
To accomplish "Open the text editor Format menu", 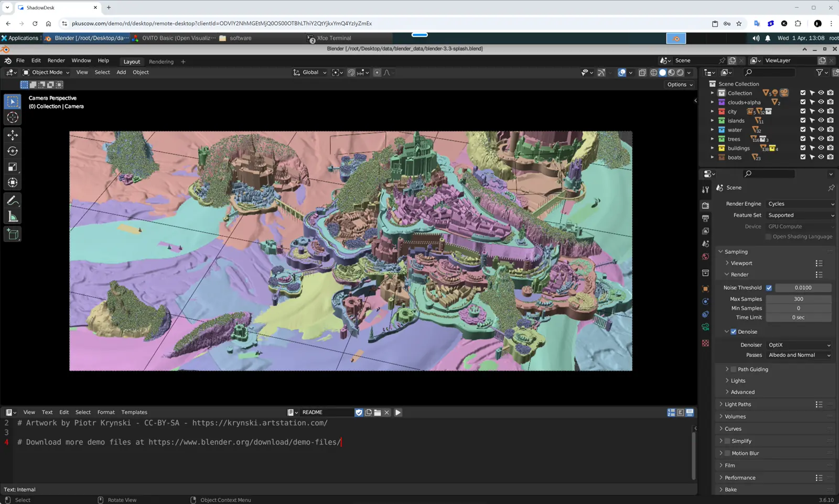I will (106, 412).
